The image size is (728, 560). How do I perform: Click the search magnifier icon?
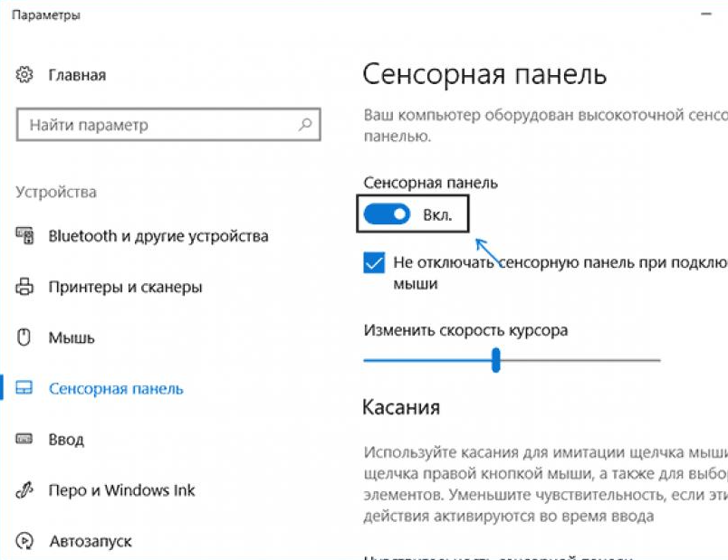[306, 125]
